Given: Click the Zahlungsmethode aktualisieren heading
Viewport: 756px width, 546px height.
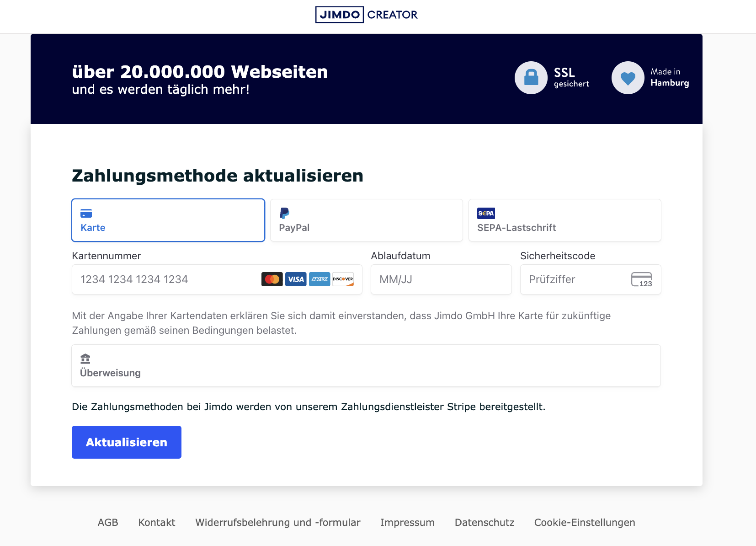Looking at the screenshot, I should [218, 176].
